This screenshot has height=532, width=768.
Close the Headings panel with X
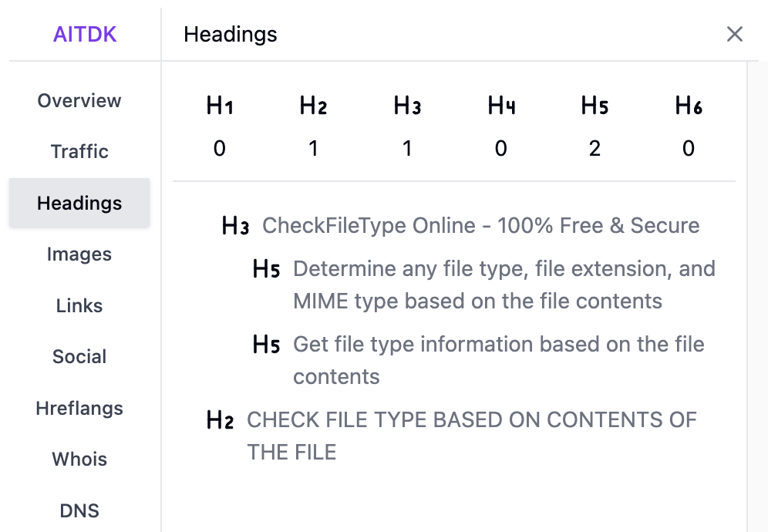734,34
